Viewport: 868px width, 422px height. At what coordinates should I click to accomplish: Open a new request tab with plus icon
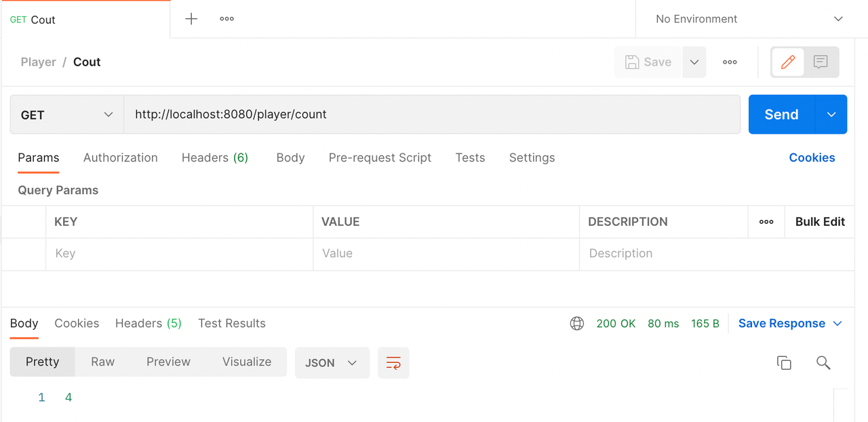click(191, 18)
